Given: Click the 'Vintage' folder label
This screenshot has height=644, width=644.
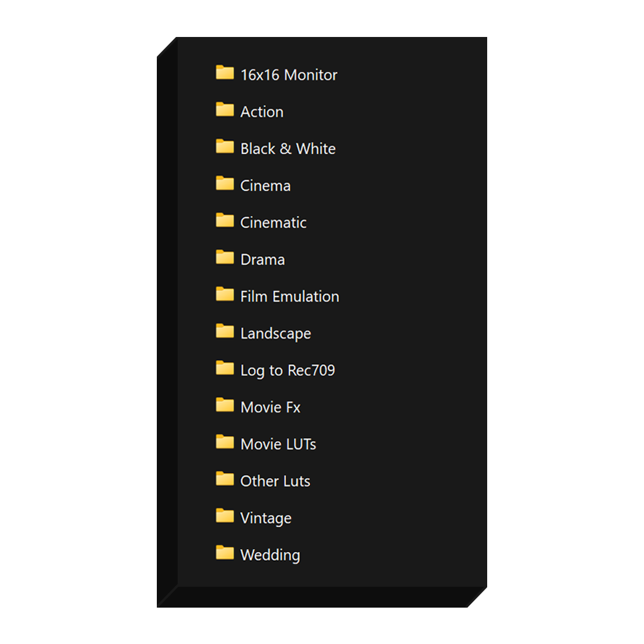Looking at the screenshot, I should tap(266, 519).
